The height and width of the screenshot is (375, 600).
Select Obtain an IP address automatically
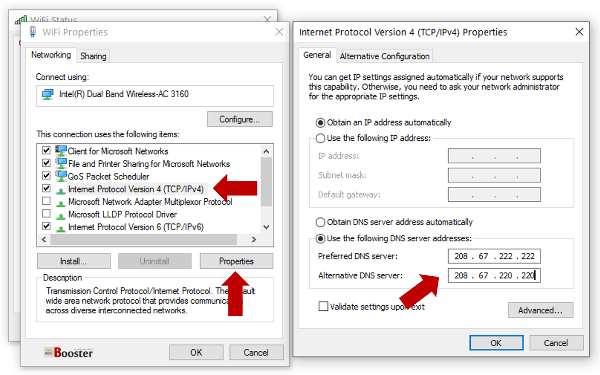tap(320, 123)
